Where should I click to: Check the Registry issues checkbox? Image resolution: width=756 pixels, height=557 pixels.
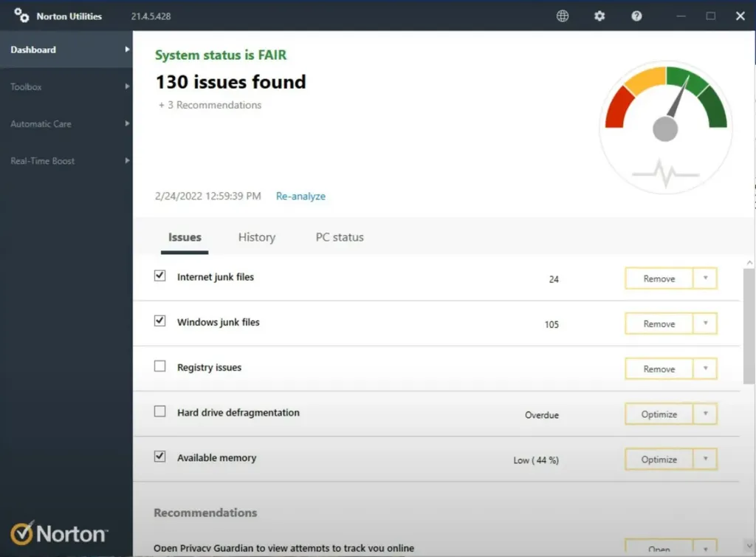pos(159,366)
